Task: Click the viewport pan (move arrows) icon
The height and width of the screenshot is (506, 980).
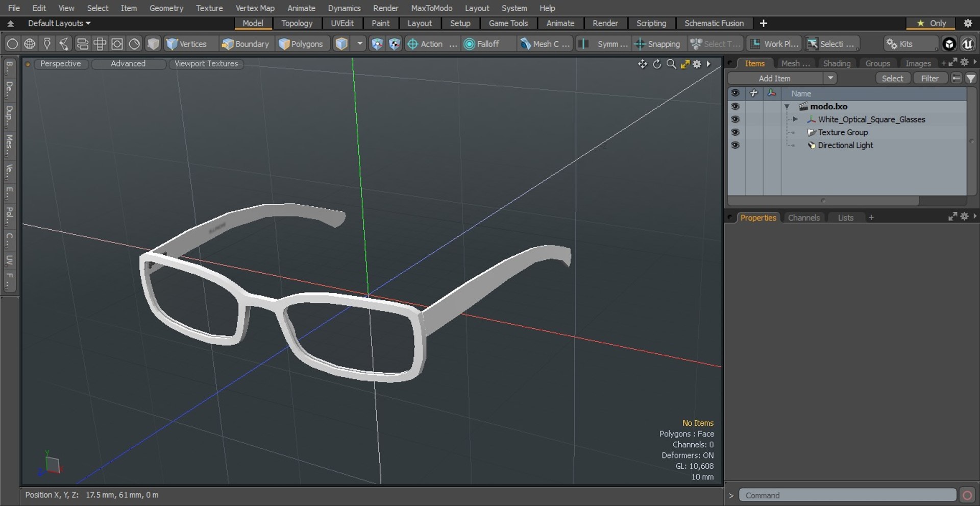Action: click(x=643, y=64)
